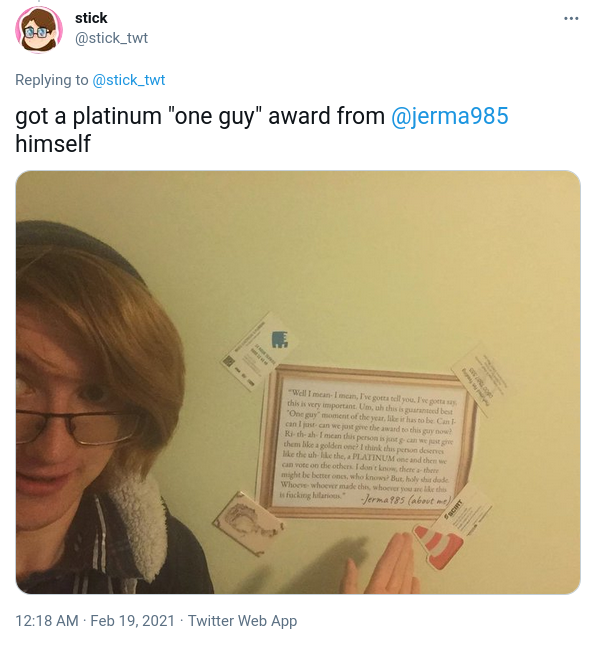Click the hand in the photo
This screenshot has width=594, height=645.
click(x=383, y=564)
